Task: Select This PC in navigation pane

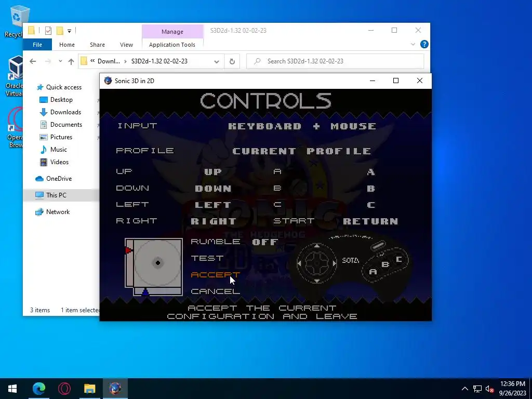Action: [x=61, y=195]
